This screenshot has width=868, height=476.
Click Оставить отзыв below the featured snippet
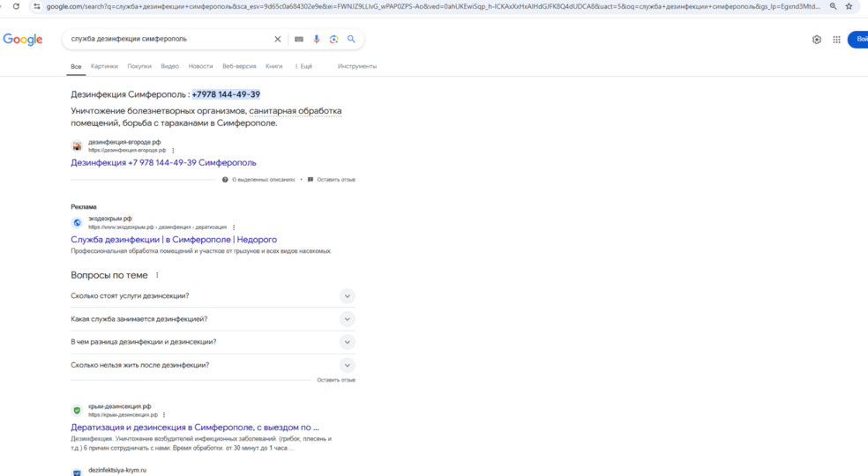coord(336,179)
